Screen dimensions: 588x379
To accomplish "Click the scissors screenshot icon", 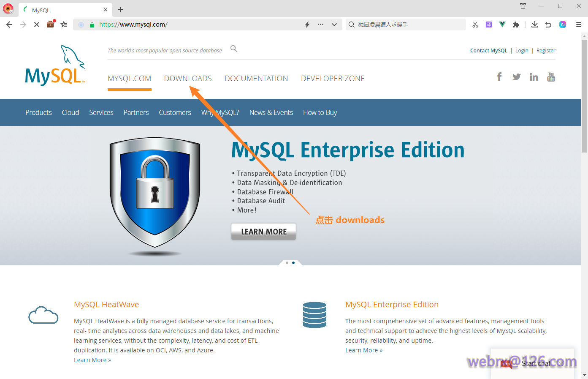I will [475, 25].
